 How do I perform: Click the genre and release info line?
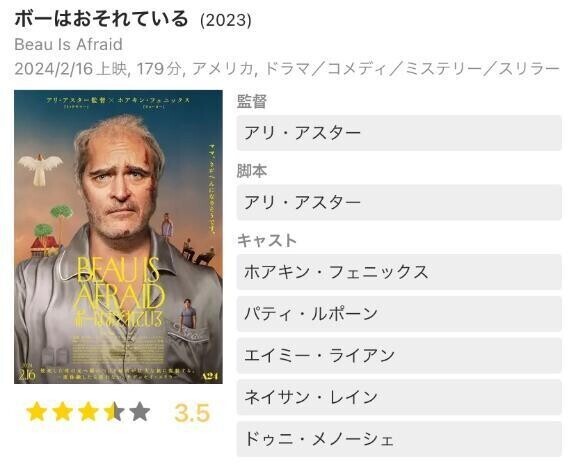point(287,69)
